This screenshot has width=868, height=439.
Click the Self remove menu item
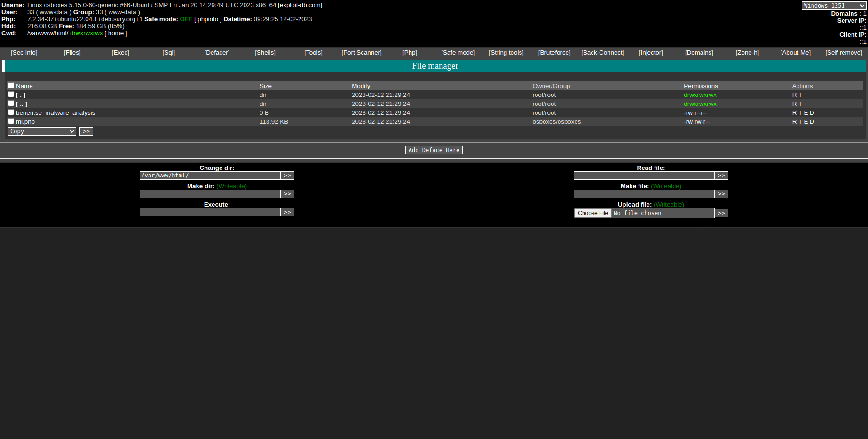click(x=844, y=53)
